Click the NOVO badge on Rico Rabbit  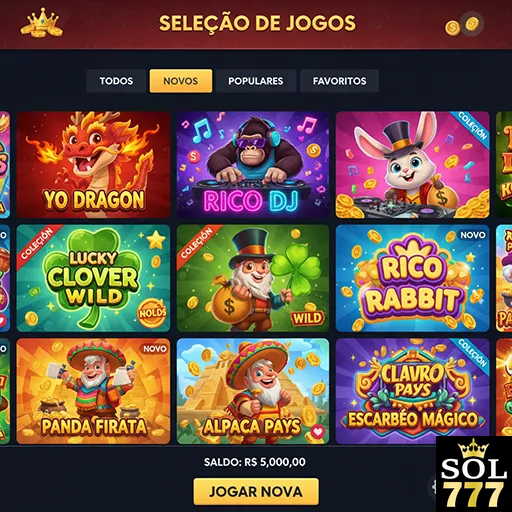473,235
